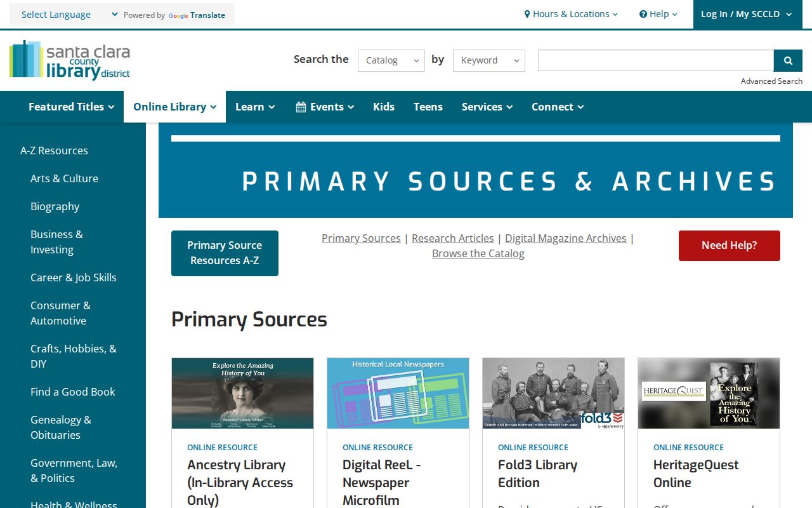Open Ancestry Library (In-Library Access Only) title
The image size is (812, 508).
point(240,483)
